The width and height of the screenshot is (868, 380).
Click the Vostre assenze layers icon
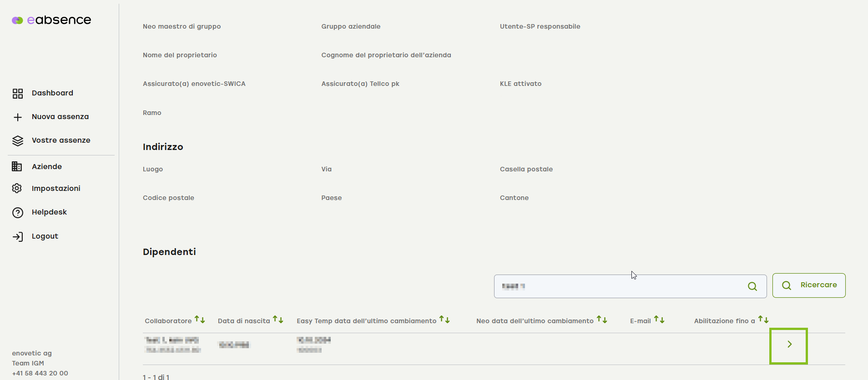pyautogui.click(x=18, y=141)
